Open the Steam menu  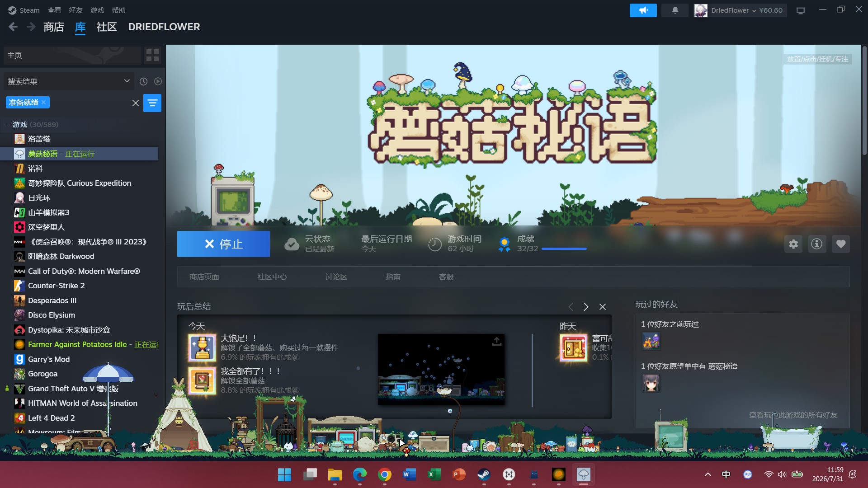click(x=24, y=10)
